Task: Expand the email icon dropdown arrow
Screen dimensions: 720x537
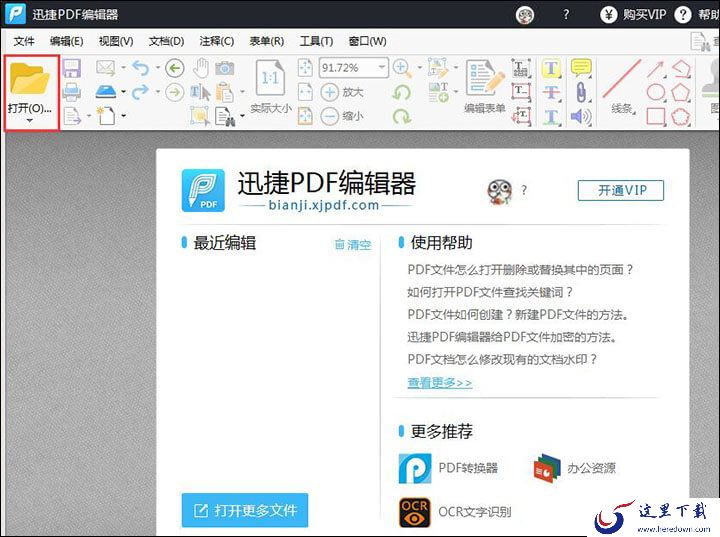Action: [123, 68]
